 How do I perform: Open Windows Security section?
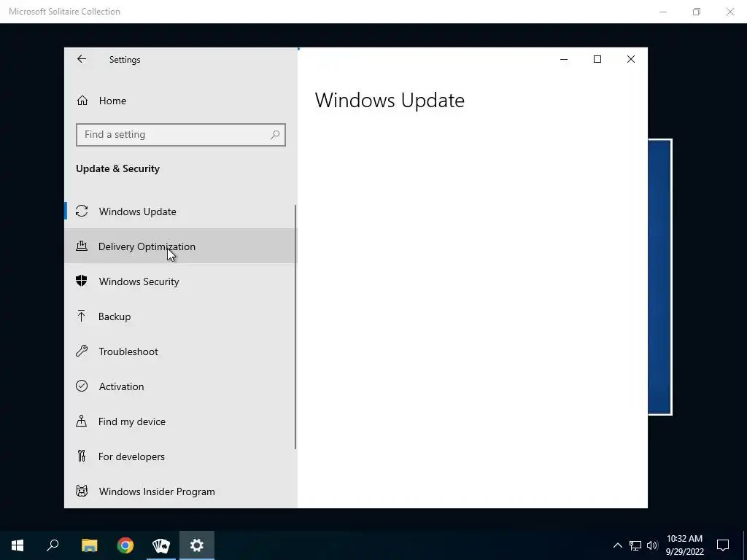point(181,281)
